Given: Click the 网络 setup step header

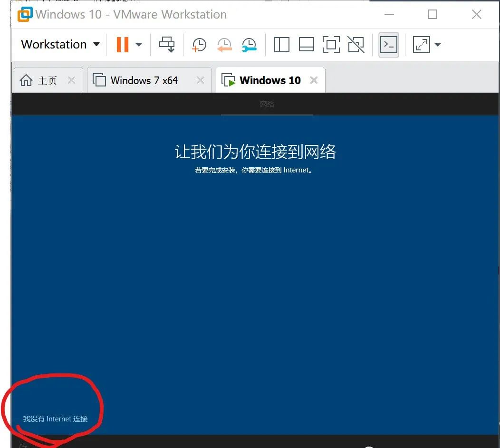Looking at the screenshot, I should (267, 104).
